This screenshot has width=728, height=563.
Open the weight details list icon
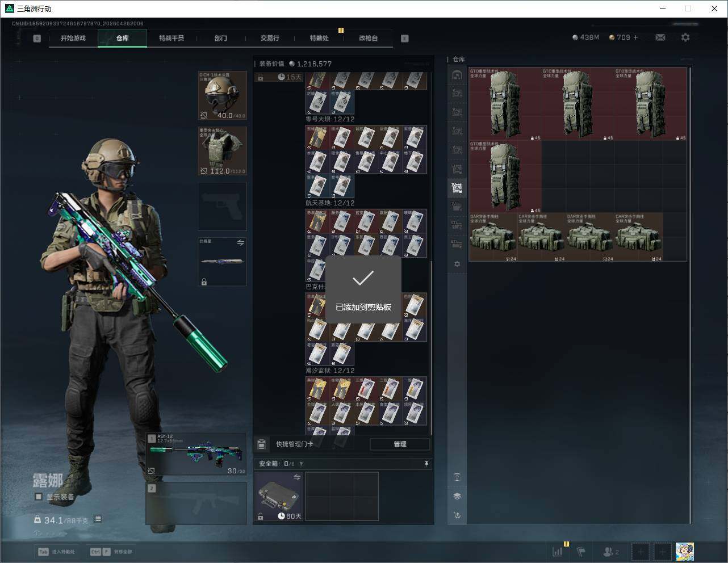click(98, 519)
